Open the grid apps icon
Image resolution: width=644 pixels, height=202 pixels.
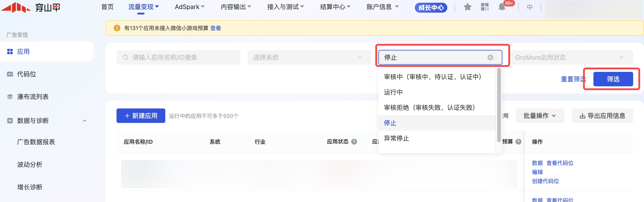(x=485, y=7)
